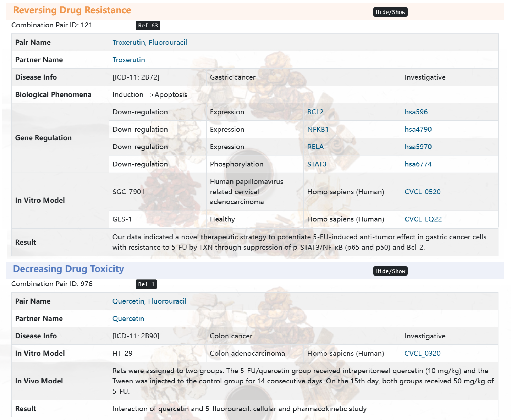
Task: Open the hsa4790 link
Action: coord(418,129)
